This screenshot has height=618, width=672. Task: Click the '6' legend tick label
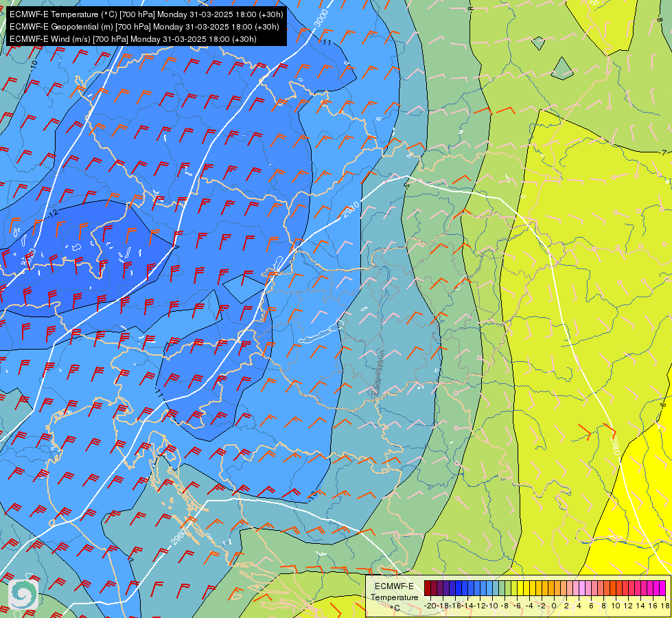coord(591,606)
